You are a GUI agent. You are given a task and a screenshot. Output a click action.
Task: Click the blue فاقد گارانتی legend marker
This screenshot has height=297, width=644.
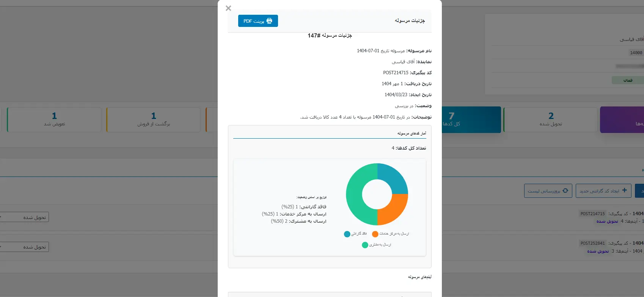tap(347, 234)
